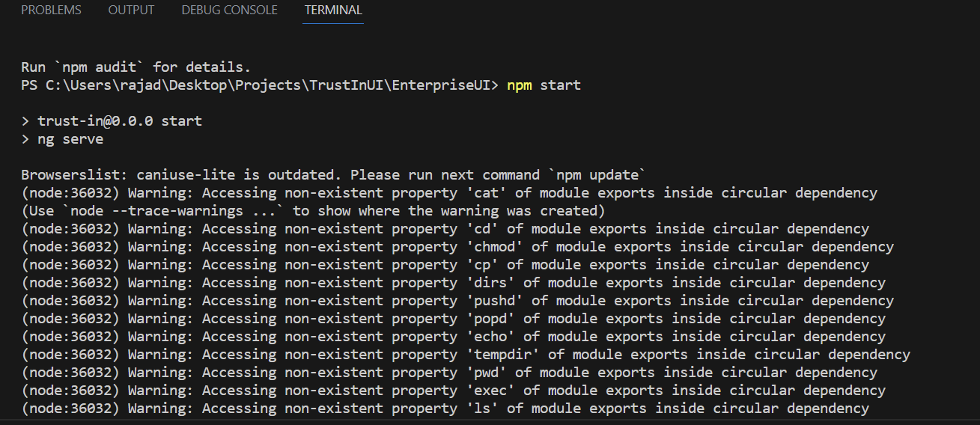This screenshot has width=980, height=425.
Task: Click the warning line for property 'exec'
Action: (453, 391)
